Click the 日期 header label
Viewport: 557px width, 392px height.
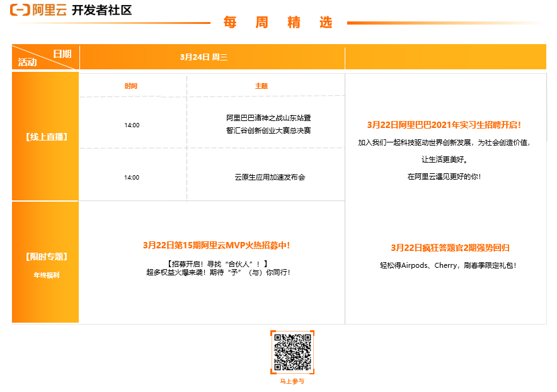coord(62,54)
